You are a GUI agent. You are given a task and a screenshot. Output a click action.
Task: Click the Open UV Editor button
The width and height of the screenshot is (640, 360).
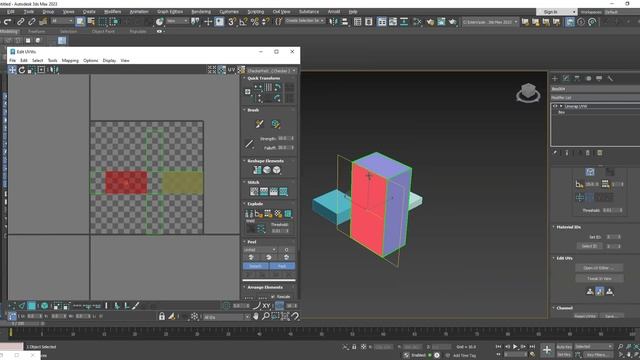(x=599, y=268)
